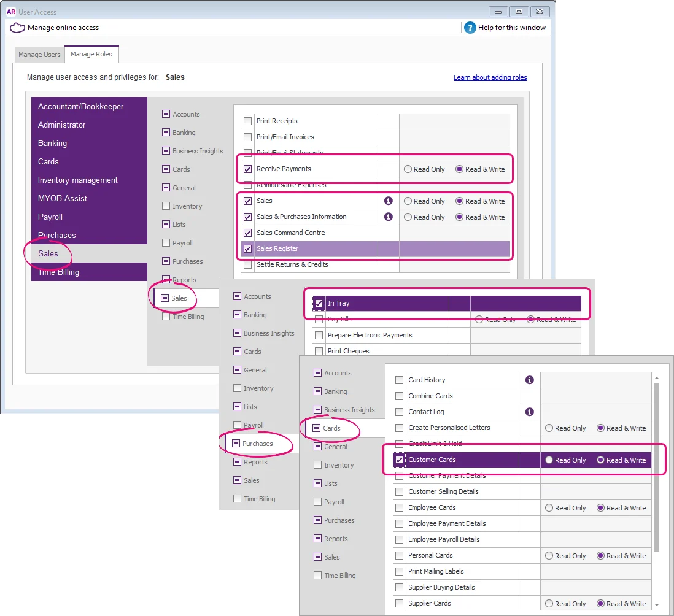Screen dimensions: 674x616
Task: Click the info icon beside Contact Log
Action: tap(530, 412)
